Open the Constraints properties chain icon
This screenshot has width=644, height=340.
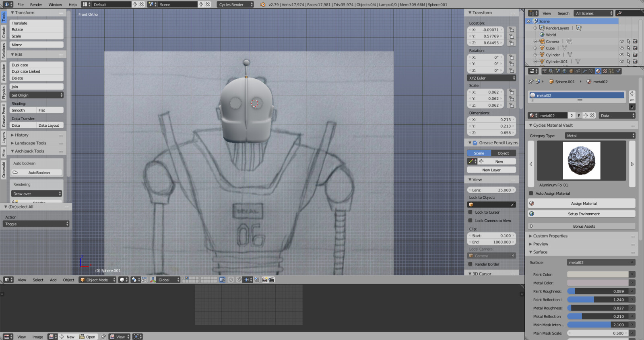[x=578, y=71]
